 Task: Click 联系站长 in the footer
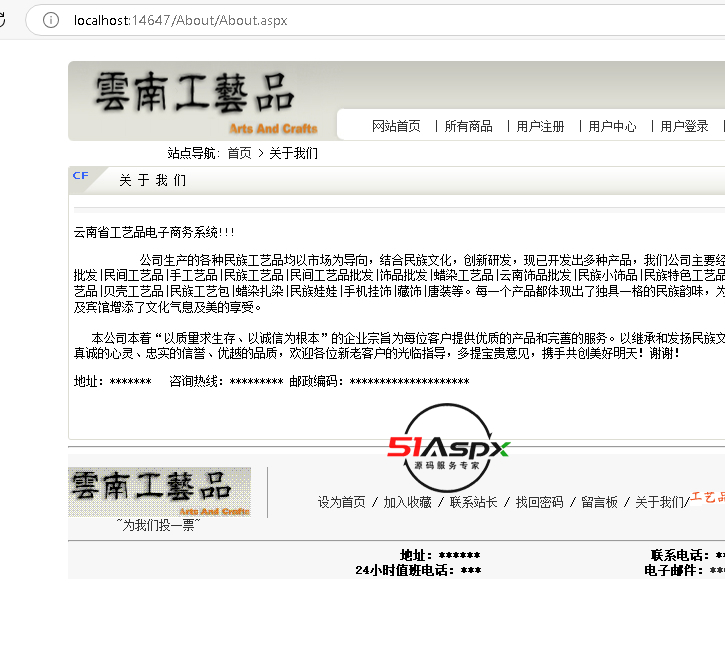click(x=473, y=502)
